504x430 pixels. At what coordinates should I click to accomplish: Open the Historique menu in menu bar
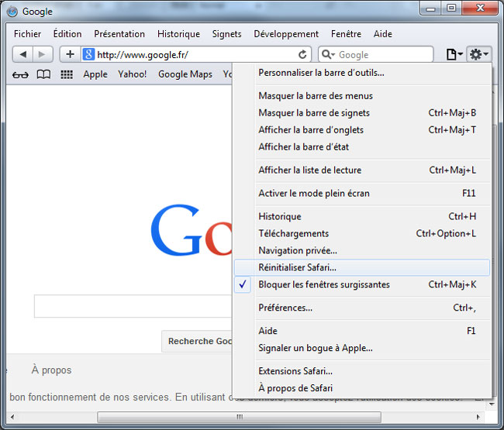point(178,34)
